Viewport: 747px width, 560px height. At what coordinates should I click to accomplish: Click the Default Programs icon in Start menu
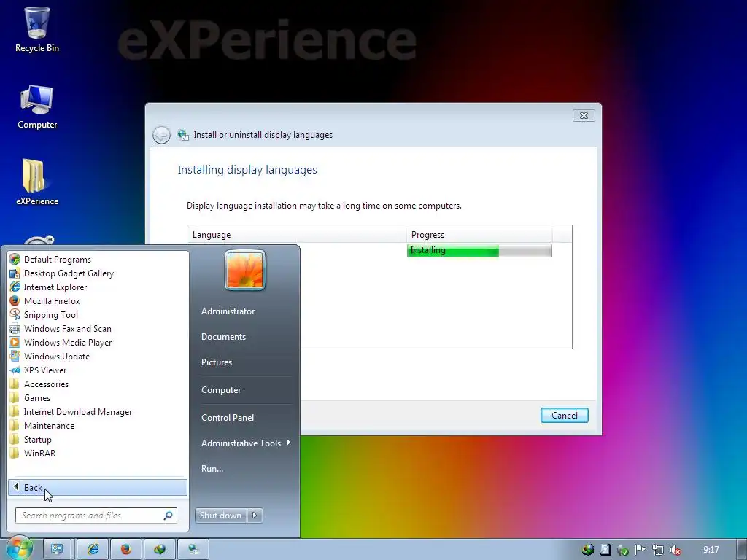click(x=15, y=259)
